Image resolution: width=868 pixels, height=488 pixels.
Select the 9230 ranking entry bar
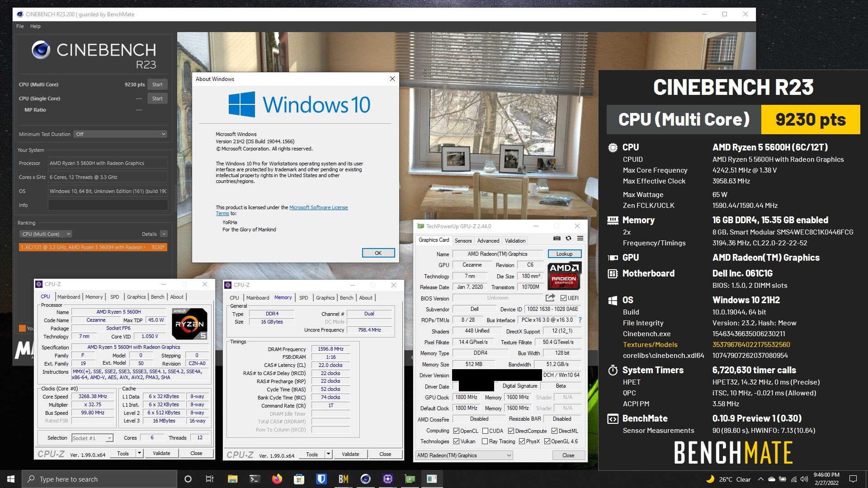pyautogui.click(x=93, y=247)
